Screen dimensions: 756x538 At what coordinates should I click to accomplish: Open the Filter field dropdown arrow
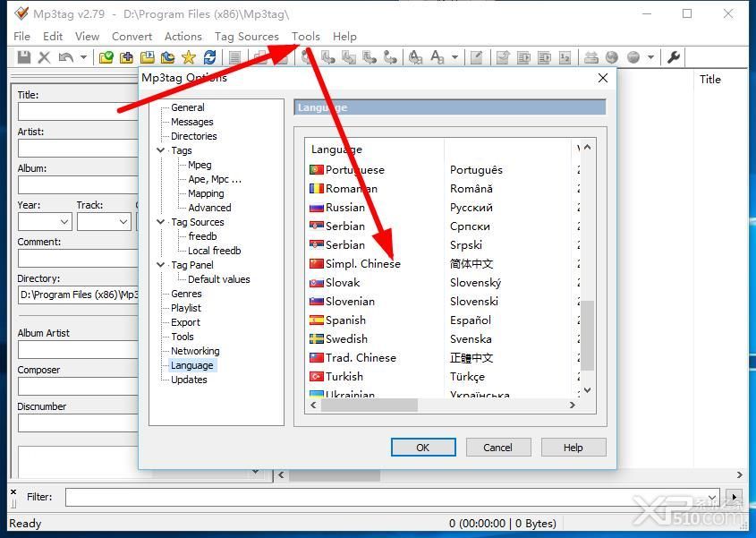[712, 497]
